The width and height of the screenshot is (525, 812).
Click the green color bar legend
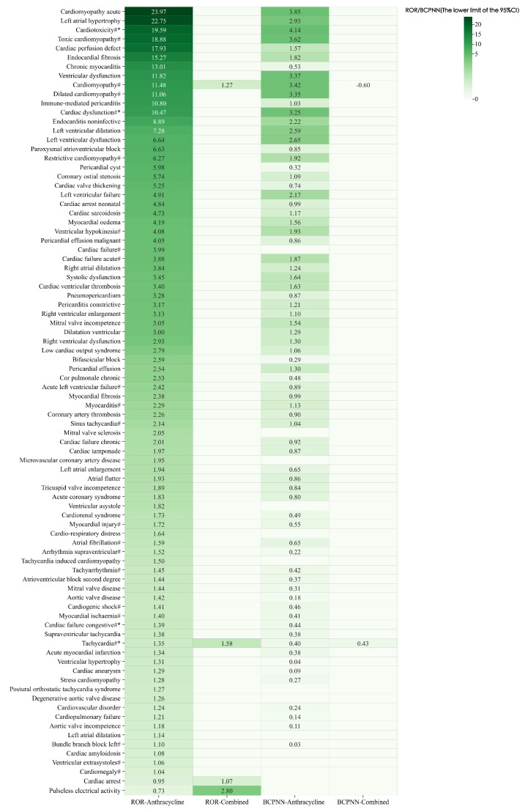pyautogui.click(x=468, y=57)
